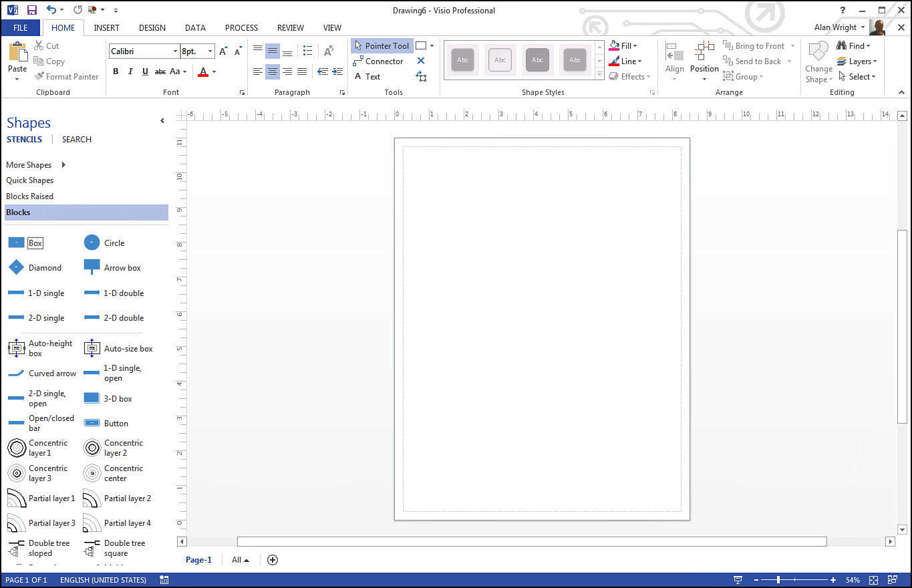The width and height of the screenshot is (912, 588).
Task: Click the font color A swatch
Action: (x=203, y=71)
